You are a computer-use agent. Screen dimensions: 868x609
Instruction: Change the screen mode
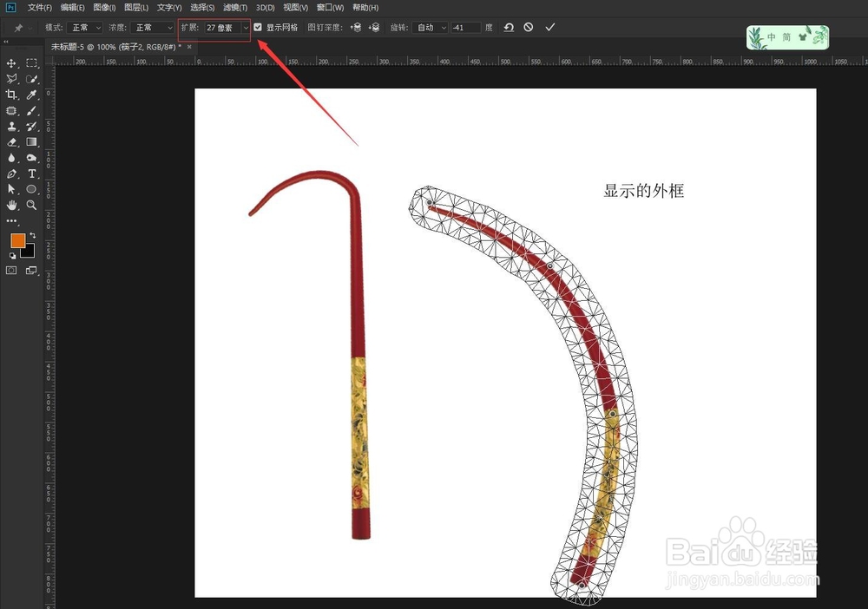pyautogui.click(x=31, y=271)
